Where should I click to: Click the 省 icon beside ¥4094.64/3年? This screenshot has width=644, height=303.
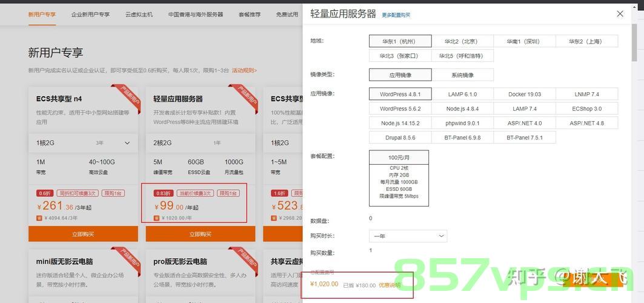39,218
